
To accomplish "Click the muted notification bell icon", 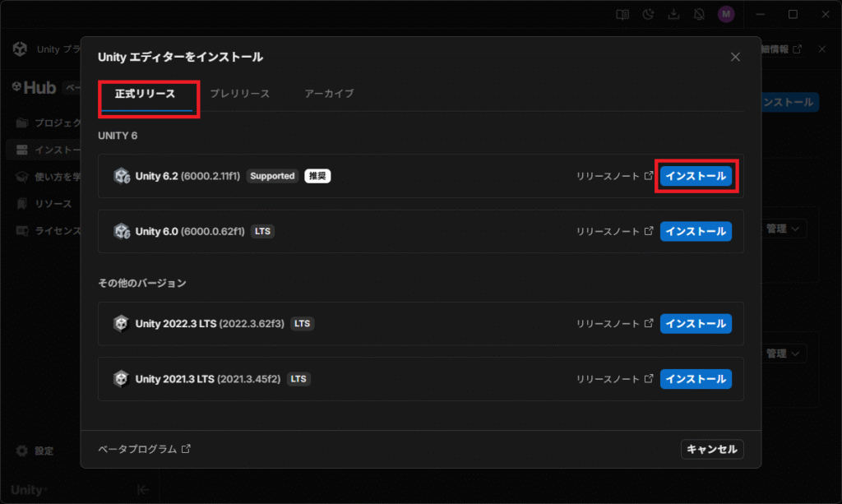I will (699, 14).
